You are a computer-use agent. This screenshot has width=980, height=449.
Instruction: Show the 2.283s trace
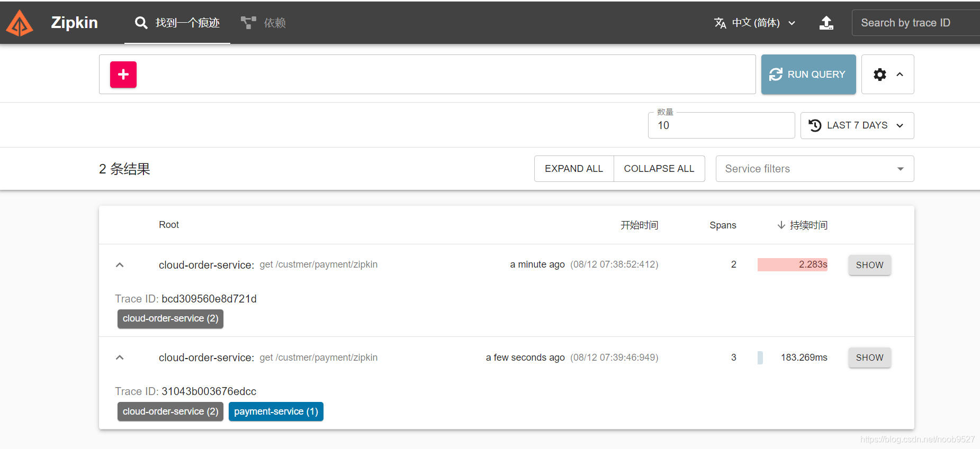click(x=870, y=265)
